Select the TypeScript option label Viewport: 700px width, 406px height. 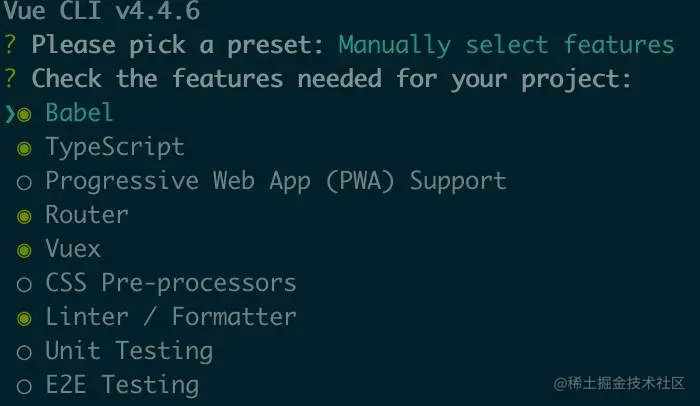(115, 147)
